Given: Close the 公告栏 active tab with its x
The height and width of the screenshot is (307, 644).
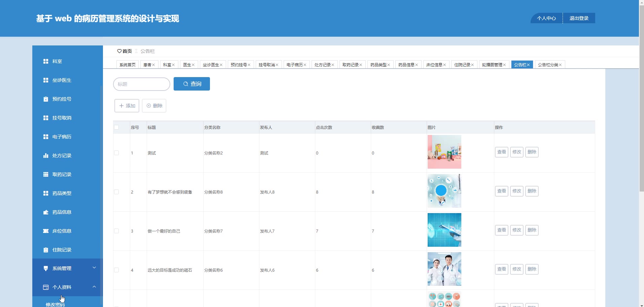Looking at the screenshot, I should click(528, 65).
